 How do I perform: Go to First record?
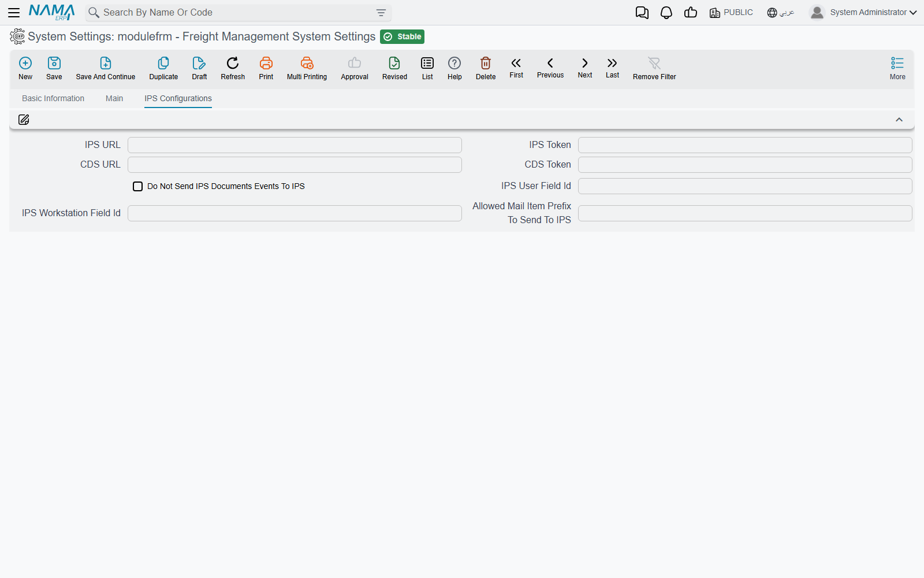pyautogui.click(x=516, y=68)
